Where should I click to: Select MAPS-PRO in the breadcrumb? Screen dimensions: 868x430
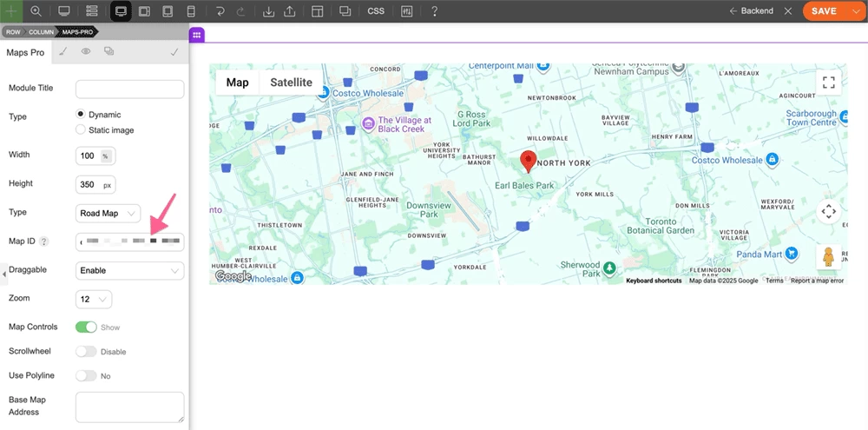(77, 32)
